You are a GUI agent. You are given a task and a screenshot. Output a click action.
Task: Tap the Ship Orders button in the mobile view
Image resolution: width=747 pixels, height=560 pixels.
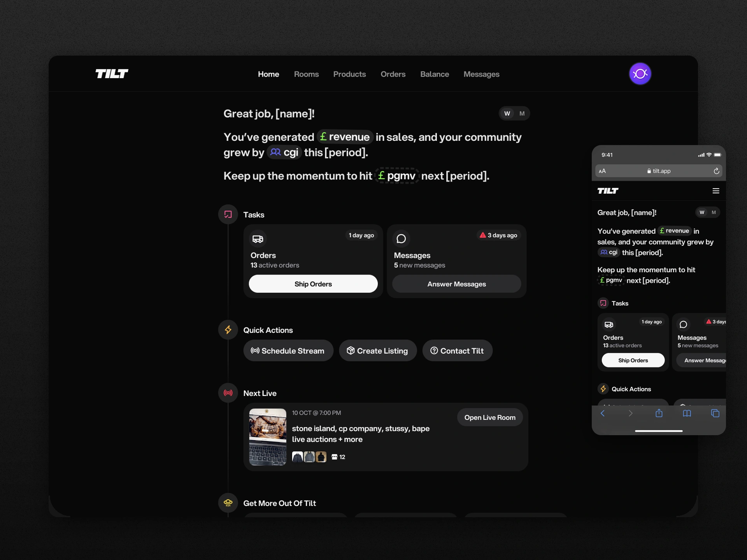633,360
